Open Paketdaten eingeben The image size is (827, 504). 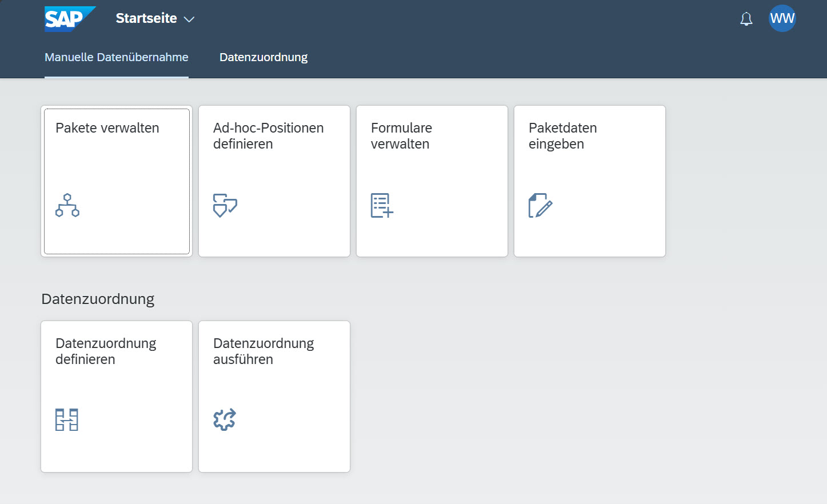pos(589,181)
